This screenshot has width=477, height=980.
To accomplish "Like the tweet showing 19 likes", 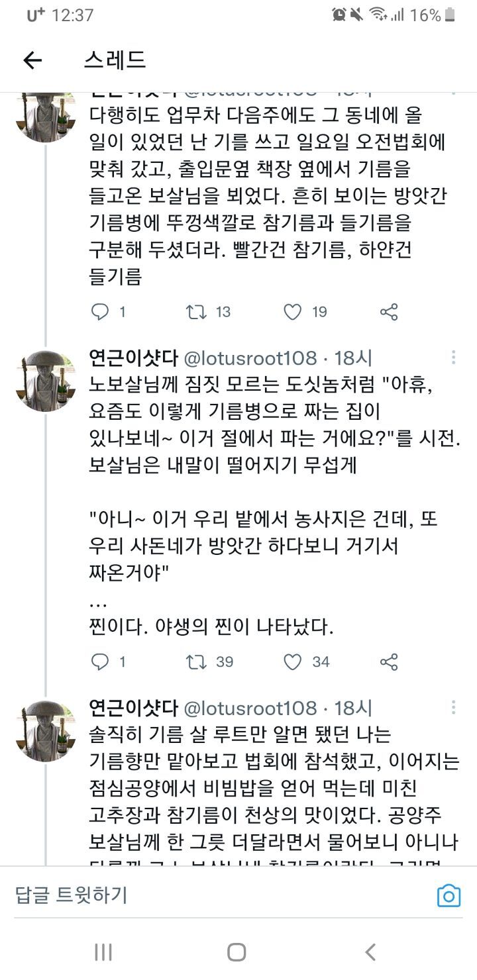I will point(293,312).
